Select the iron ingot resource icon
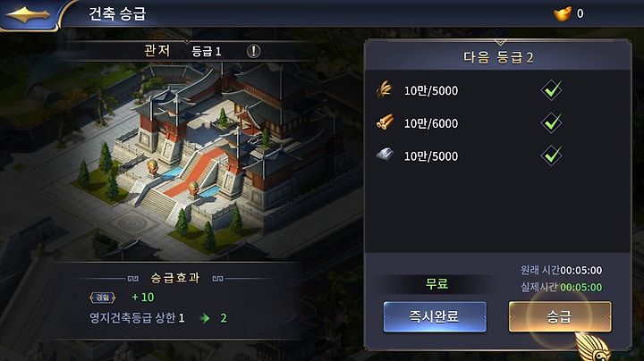Image resolution: width=644 pixels, height=361 pixels. click(x=385, y=155)
